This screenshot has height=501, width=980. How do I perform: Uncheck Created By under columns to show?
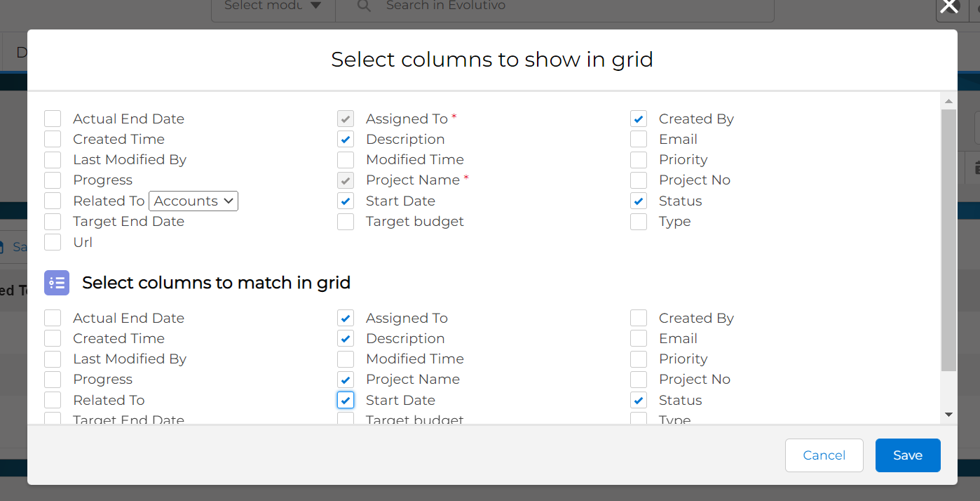(639, 119)
